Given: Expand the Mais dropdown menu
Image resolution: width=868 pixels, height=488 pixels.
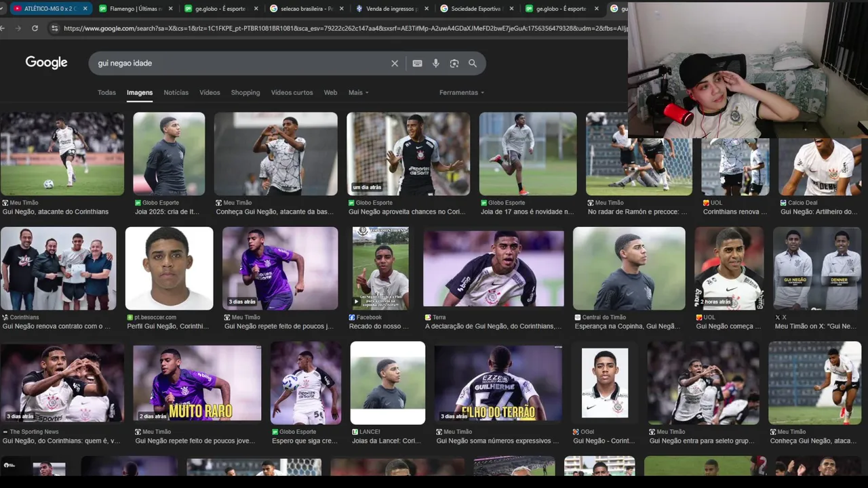Looking at the screenshot, I should pyautogui.click(x=358, y=93).
